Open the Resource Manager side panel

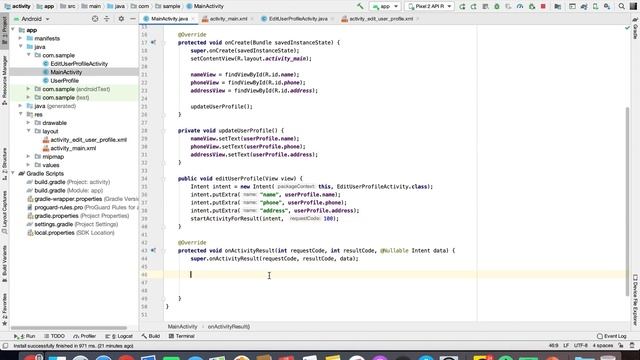pos(4,80)
